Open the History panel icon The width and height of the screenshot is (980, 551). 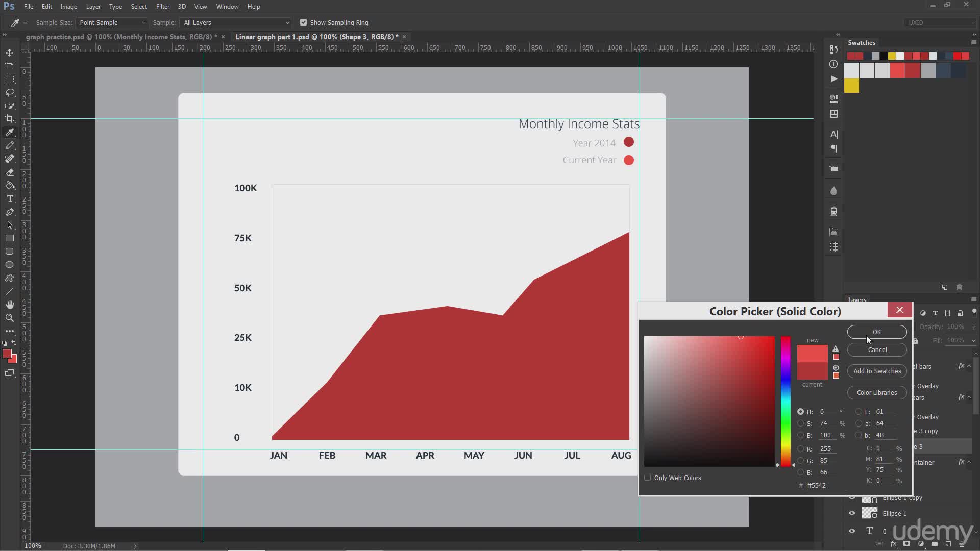(x=834, y=49)
